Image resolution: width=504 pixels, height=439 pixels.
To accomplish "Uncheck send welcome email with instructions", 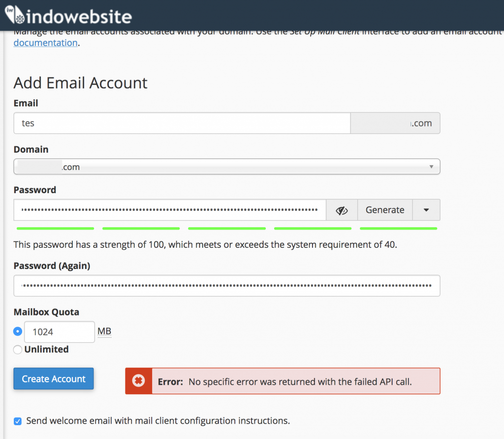I will tap(17, 421).
